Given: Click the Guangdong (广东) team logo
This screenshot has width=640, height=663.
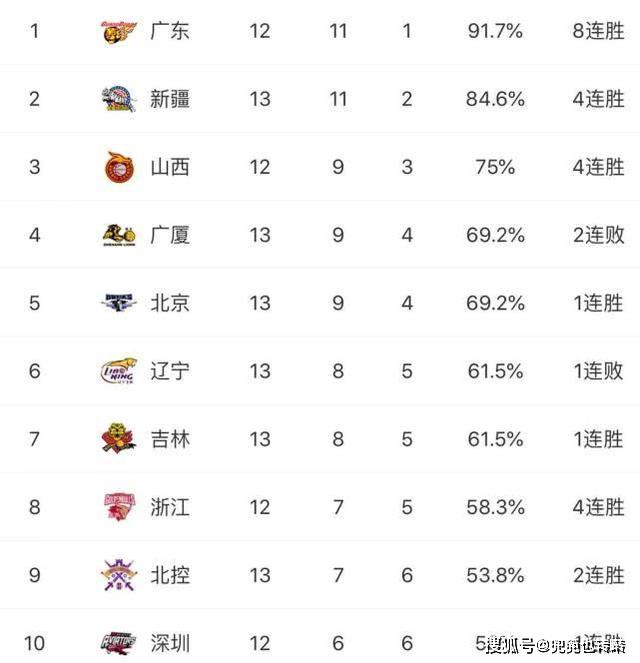Looking at the screenshot, I should tap(119, 32).
